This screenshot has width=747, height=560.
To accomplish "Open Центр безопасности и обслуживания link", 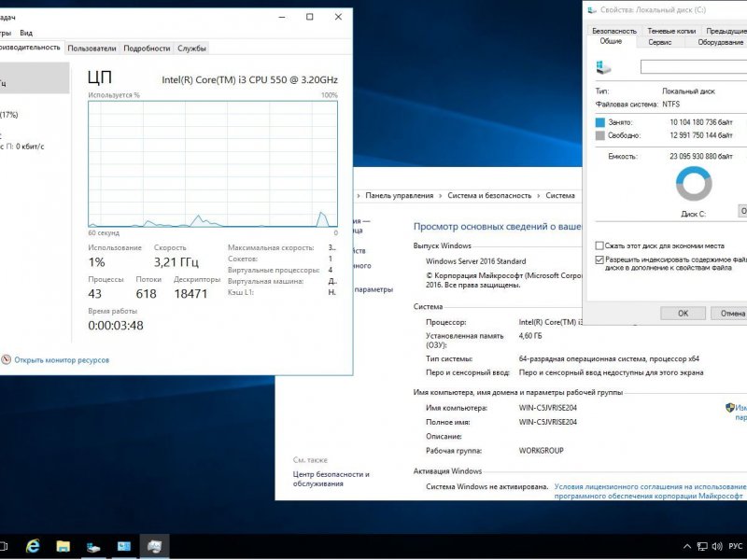I will (x=331, y=479).
